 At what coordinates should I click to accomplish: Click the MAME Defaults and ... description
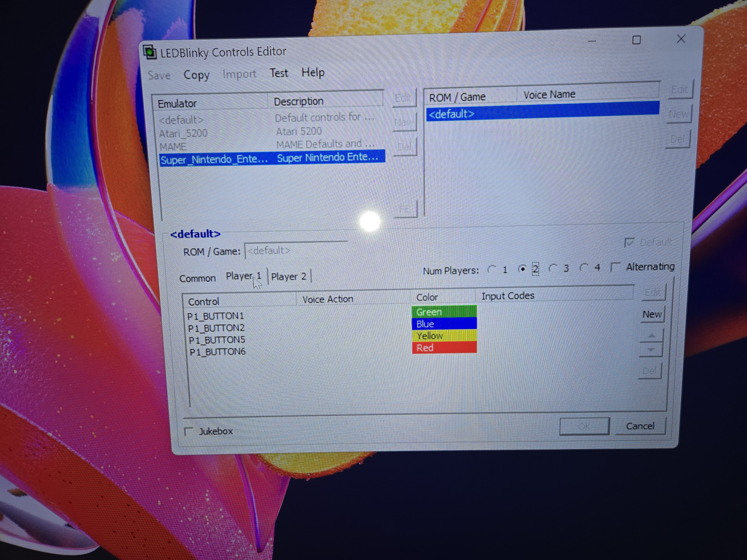point(326,144)
